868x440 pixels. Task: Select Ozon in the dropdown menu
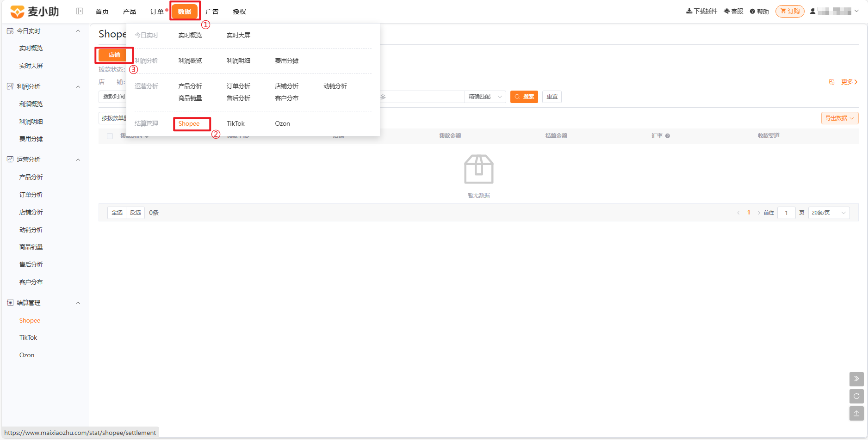pos(282,123)
